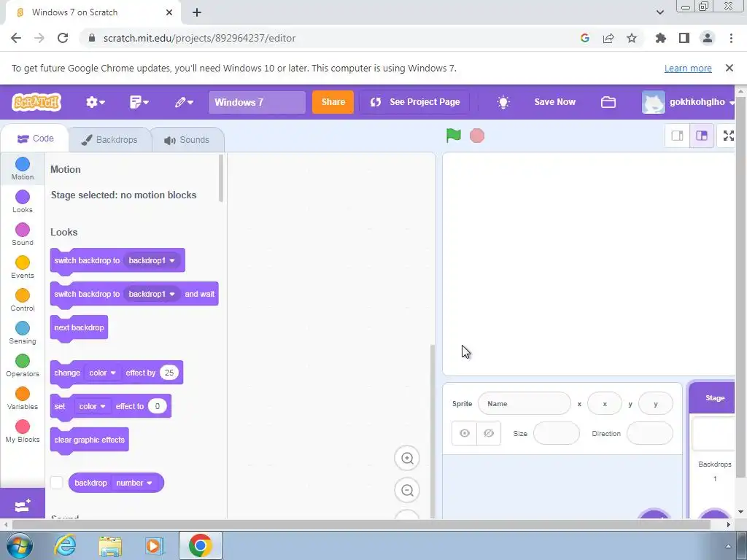The width and height of the screenshot is (747, 560).
Task: Zoom in the code workspace
Action: coord(407,458)
